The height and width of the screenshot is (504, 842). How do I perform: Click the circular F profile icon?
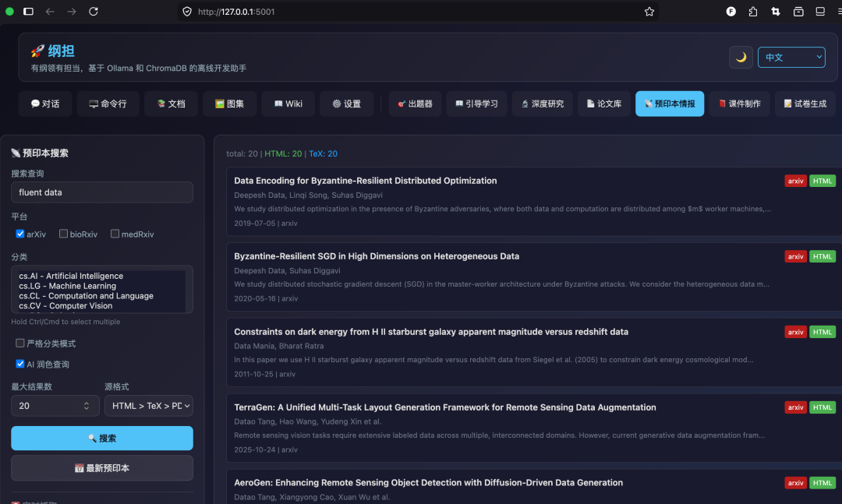pyautogui.click(x=731, y=11)
